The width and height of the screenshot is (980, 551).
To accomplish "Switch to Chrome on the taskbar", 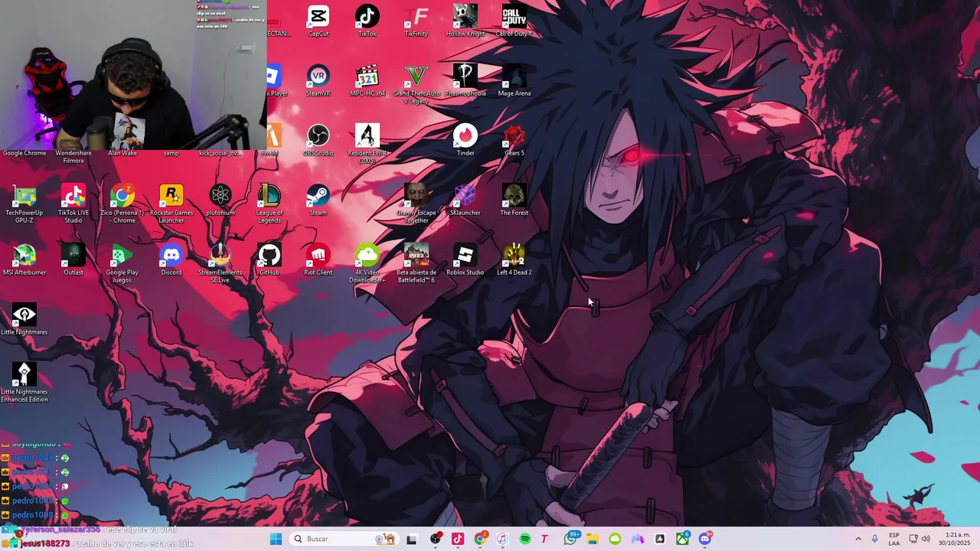I will tap(480, 539).
